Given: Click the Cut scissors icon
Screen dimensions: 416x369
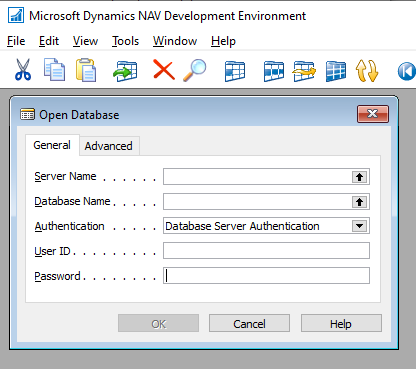Looking at the screenshot, I should coord(23,70).
